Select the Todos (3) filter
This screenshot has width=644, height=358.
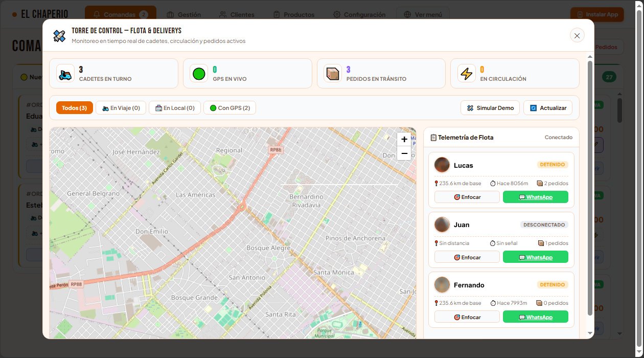tap(74, 108)
